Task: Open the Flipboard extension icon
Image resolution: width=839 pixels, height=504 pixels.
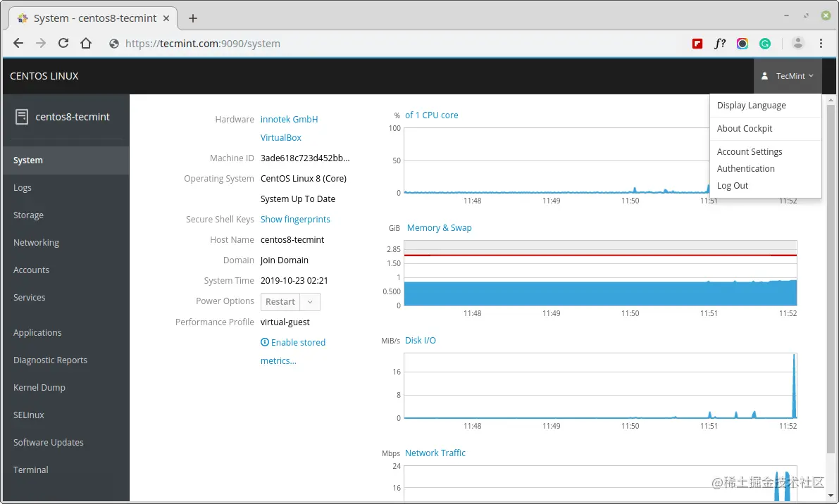Action: [x=697, y=44]
